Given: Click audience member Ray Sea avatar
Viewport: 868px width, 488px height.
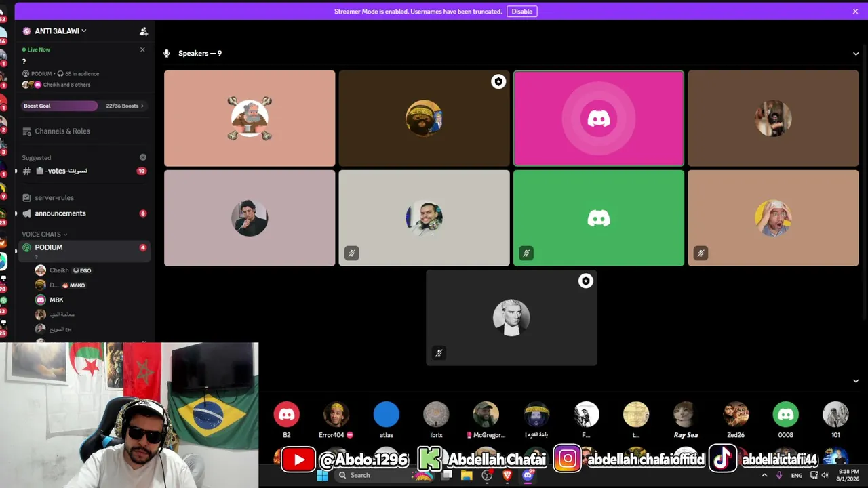Looking at the screenshot, I should tap(686, 415).
